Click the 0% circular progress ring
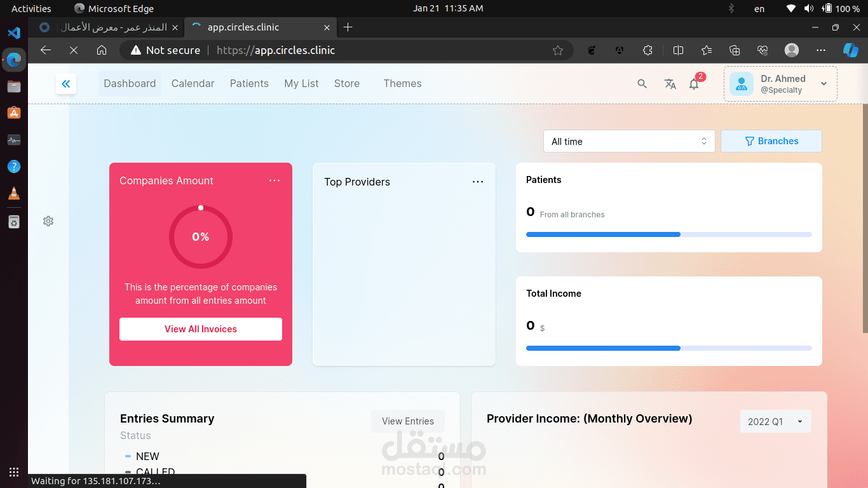 coord(201,237)
